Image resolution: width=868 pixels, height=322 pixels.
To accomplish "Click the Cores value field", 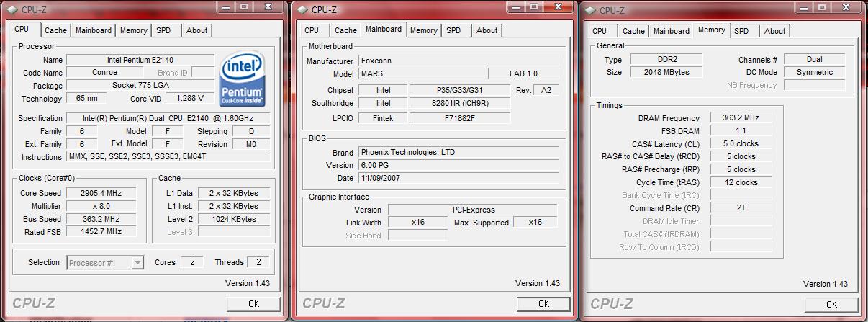I will point(192,262).
